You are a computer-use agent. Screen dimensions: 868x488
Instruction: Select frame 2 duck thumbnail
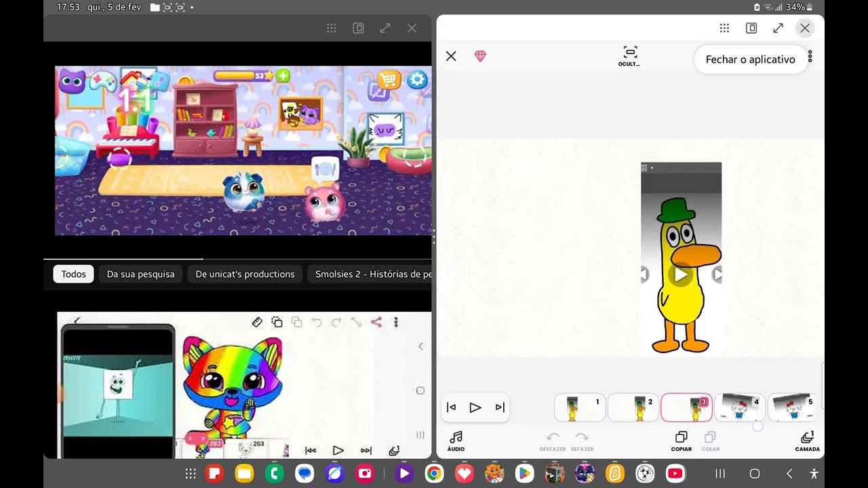point(633,407)
